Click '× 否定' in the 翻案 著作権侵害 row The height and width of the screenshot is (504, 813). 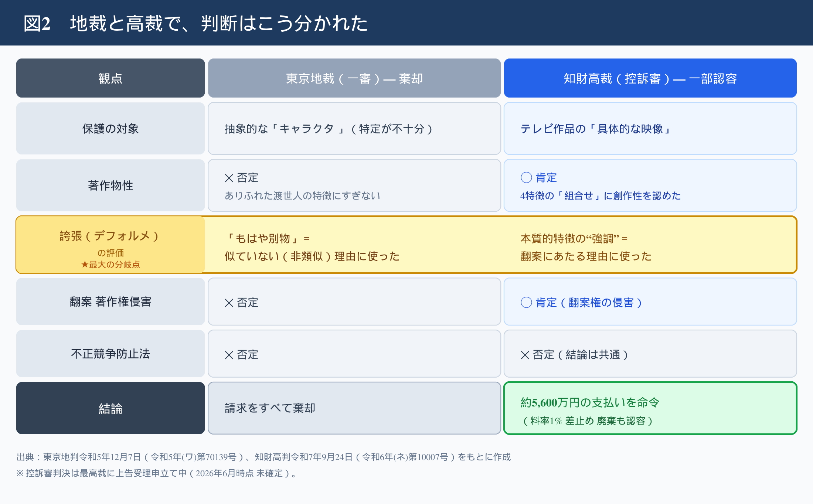241,303
